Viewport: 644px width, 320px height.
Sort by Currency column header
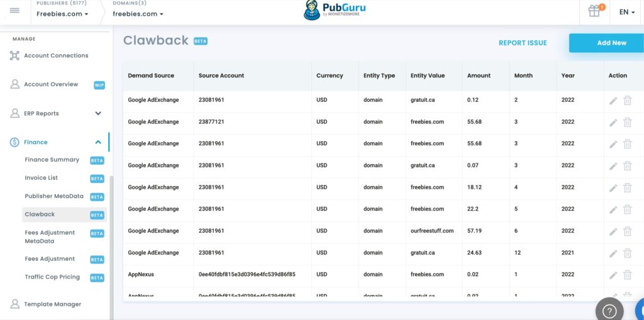coord(330,75)
